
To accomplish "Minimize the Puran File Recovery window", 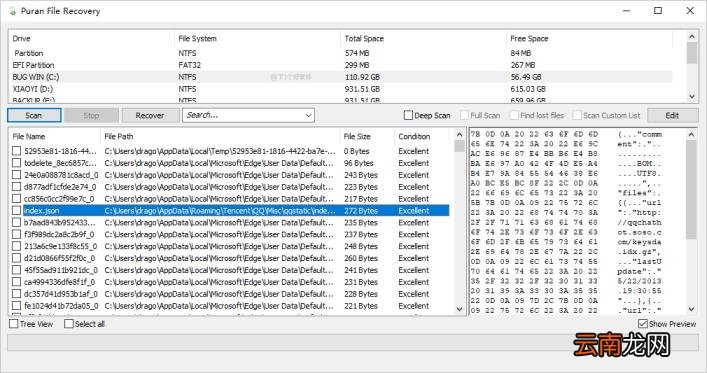I will click(626, 11).
